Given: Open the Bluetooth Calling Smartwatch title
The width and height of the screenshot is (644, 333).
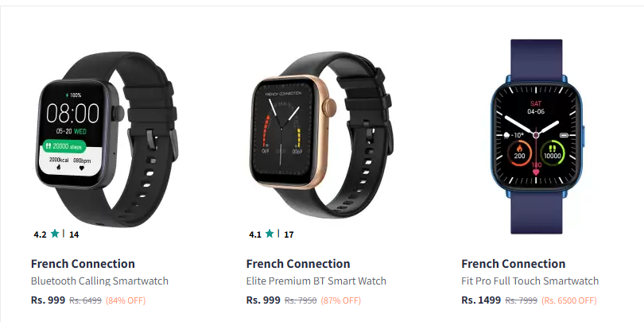Looking at the screenshot, I should coord(100,281).
